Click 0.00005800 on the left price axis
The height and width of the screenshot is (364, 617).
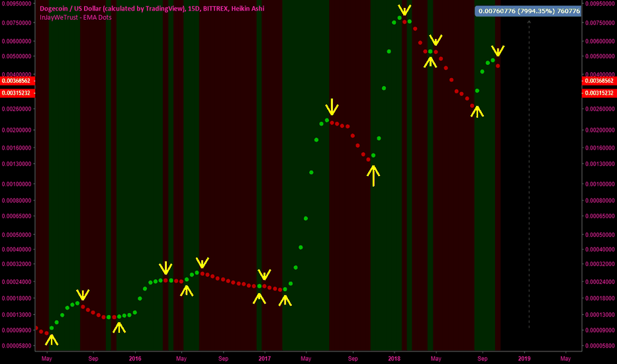pyautogui.click(x=17, y=346)
